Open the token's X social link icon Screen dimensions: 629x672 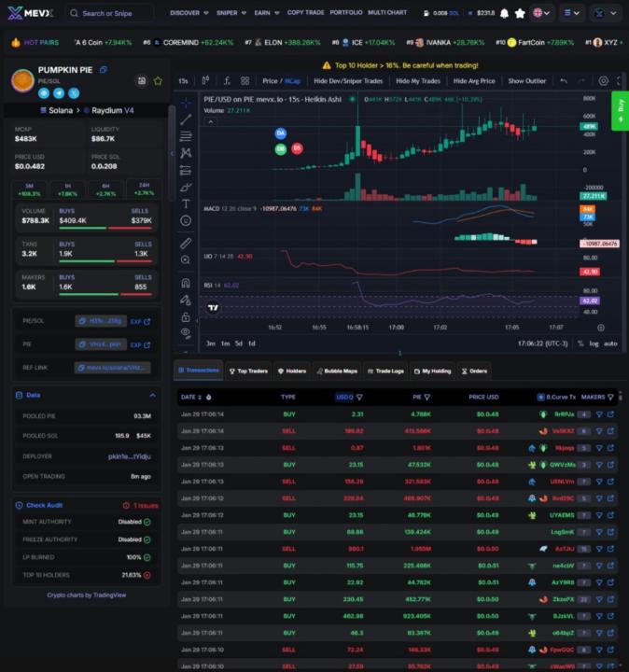(x=74, y=93)
